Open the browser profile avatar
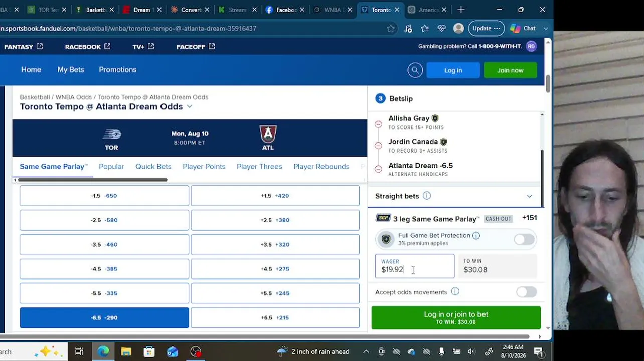This screenshot has height=361, width=644. pos(458,28)
